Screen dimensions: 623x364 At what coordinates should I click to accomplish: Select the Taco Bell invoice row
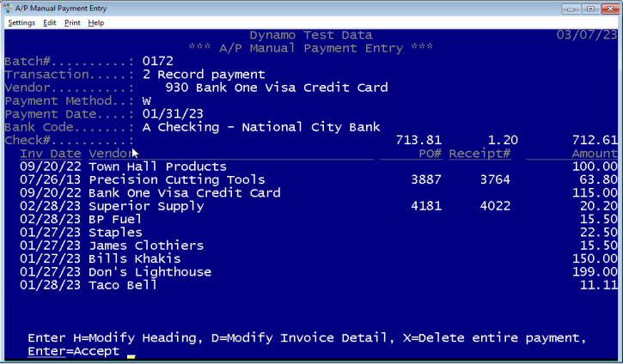319,285
